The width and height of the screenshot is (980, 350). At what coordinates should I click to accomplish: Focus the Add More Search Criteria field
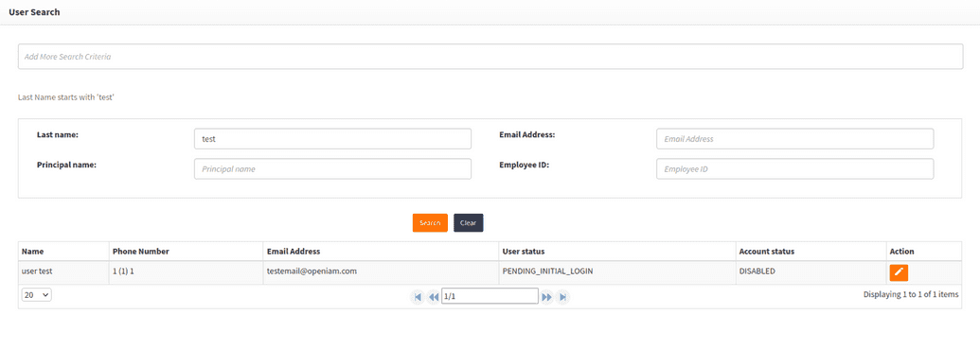(x=490, y=57)
